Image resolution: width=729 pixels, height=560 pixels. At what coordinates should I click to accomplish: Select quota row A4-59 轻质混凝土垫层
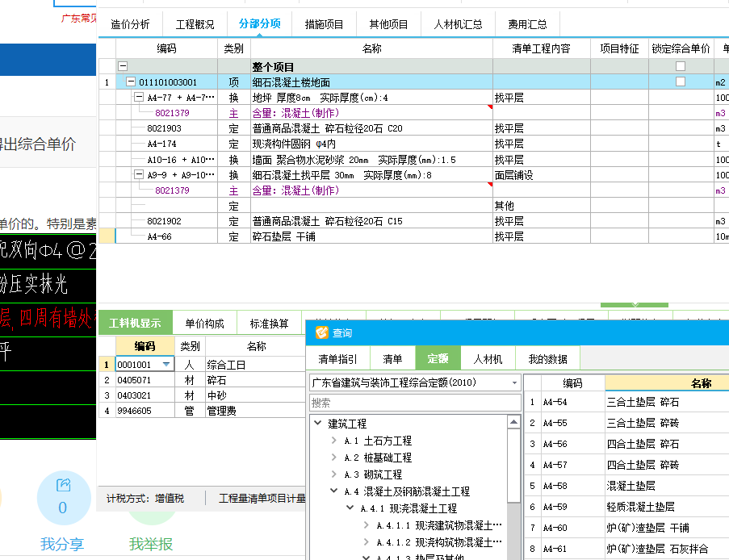point(626,507)
